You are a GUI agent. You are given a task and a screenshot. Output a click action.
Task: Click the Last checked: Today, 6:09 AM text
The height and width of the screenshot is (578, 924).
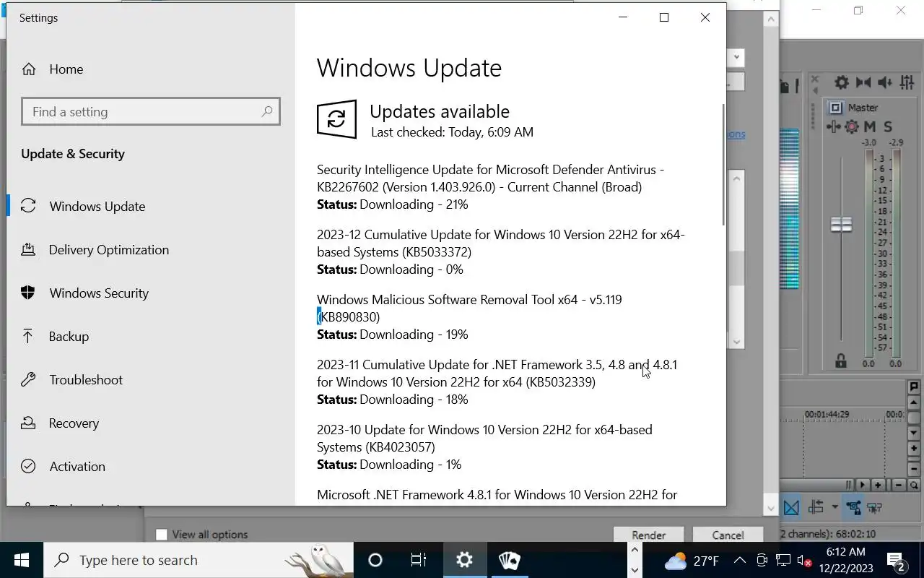(452, 132)
